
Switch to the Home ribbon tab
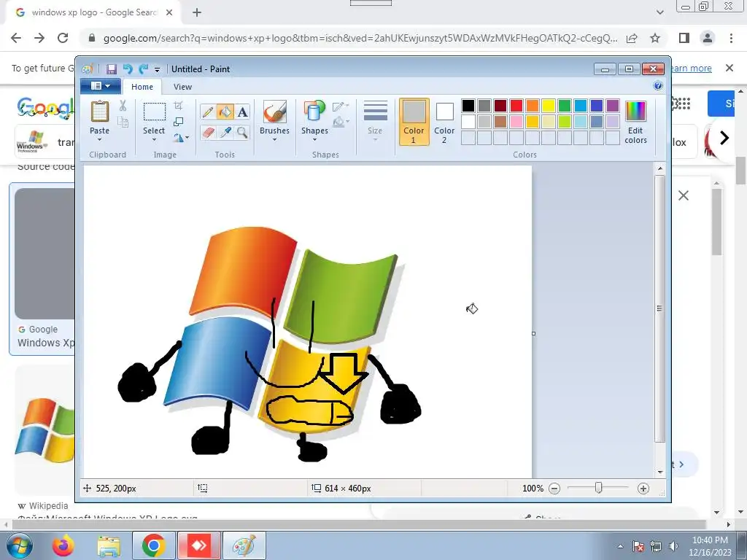[x=142, y=87]
